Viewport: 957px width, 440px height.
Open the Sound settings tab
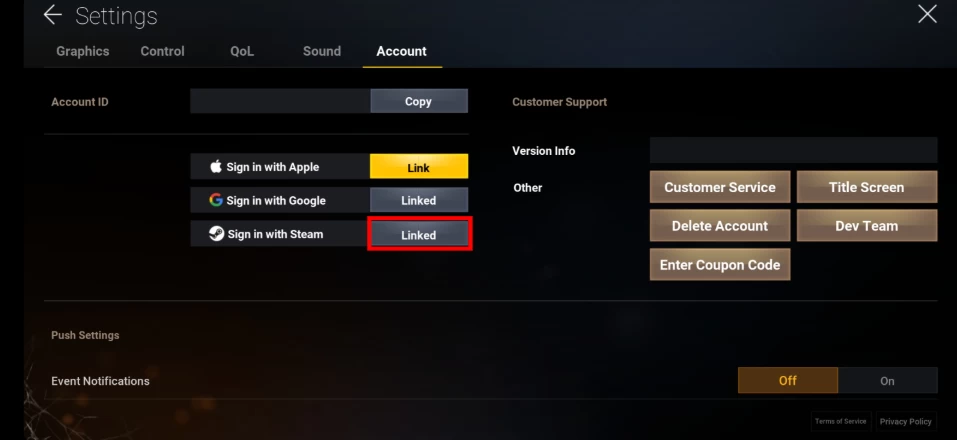coord(322,51)
